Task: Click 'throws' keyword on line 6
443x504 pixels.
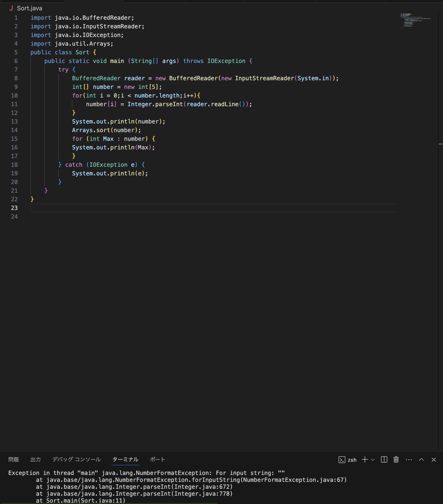Action: pyautogui.click(x=193, y=61)
